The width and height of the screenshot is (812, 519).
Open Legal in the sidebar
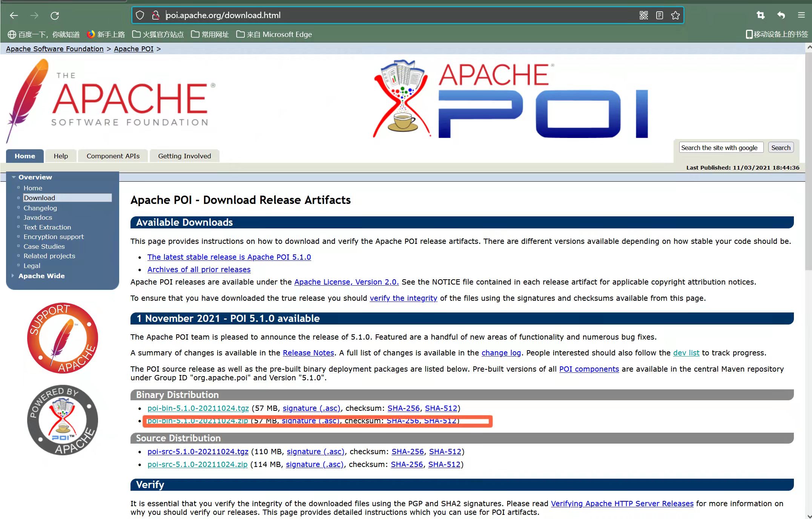(32, 266)
